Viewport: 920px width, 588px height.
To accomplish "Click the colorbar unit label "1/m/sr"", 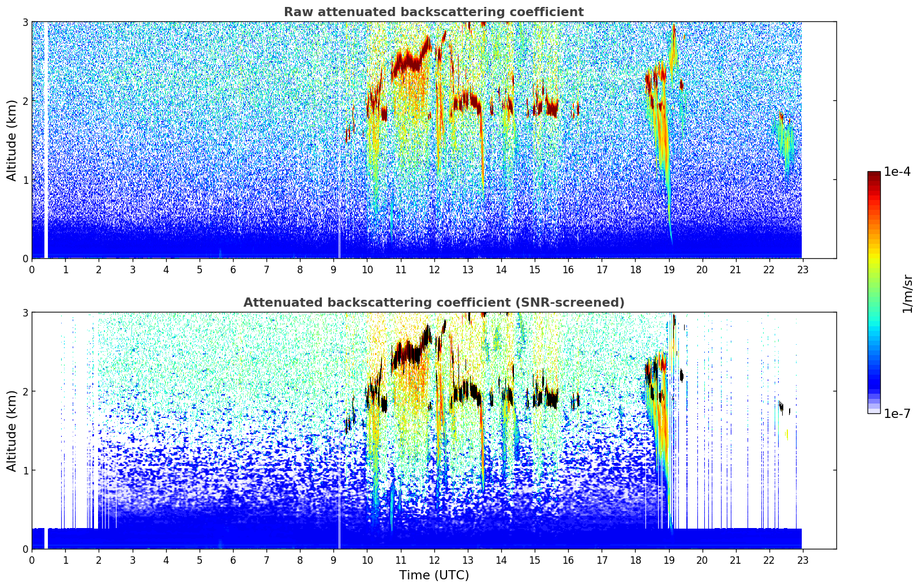I will (907, 293).
